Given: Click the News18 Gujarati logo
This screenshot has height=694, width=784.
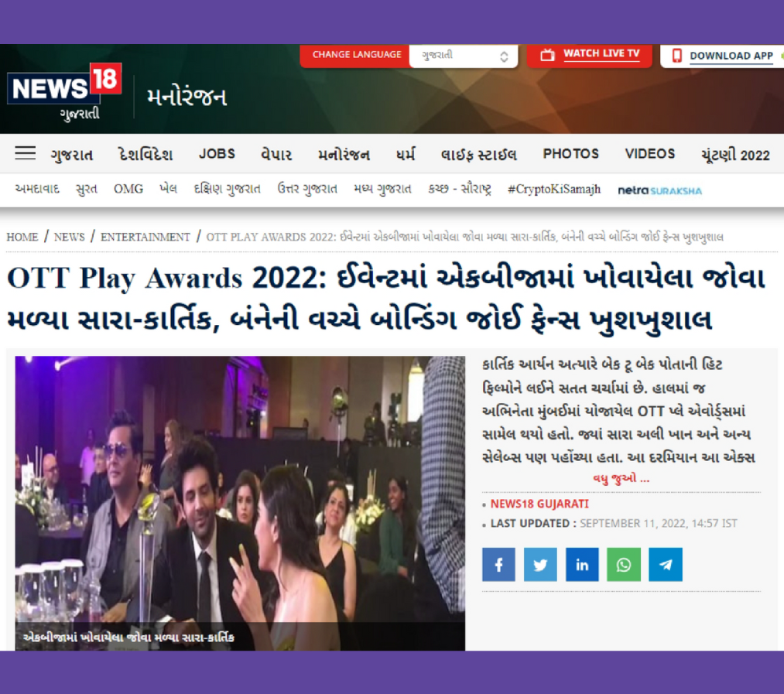Looking at the screenshot, I should pyautogui.click(x=64, y=91).
